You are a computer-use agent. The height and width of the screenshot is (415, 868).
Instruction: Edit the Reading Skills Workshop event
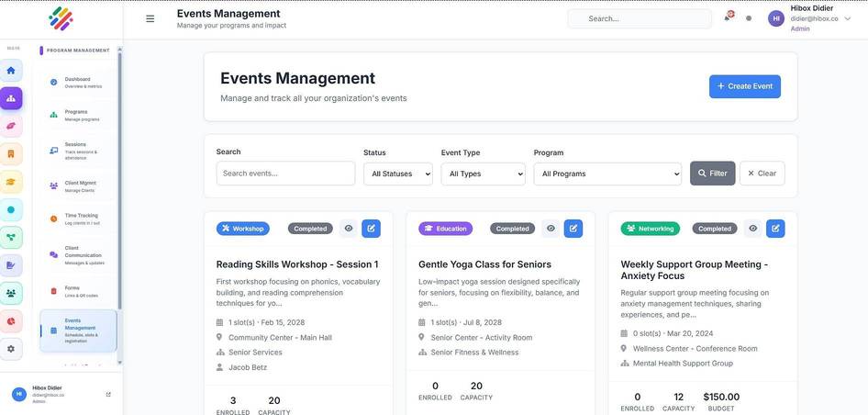click(371, 229)
